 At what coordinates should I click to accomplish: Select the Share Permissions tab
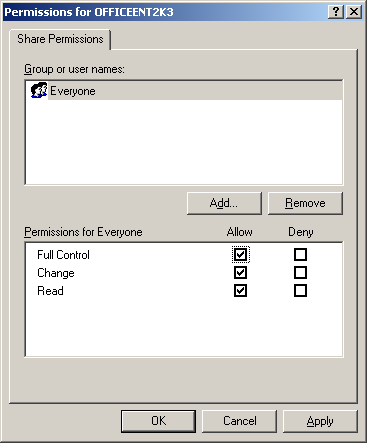tap(60, 39)
